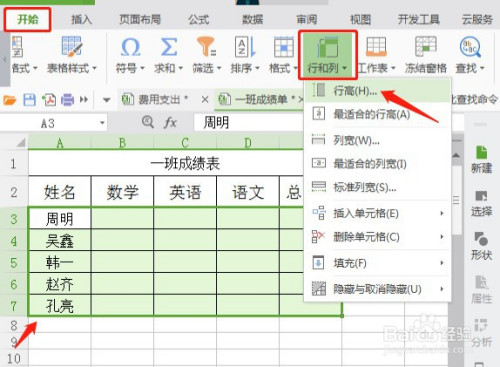Click the formula bar showing 周明
This screenshot has height=367, width=500.
click(x=248, y=123)
